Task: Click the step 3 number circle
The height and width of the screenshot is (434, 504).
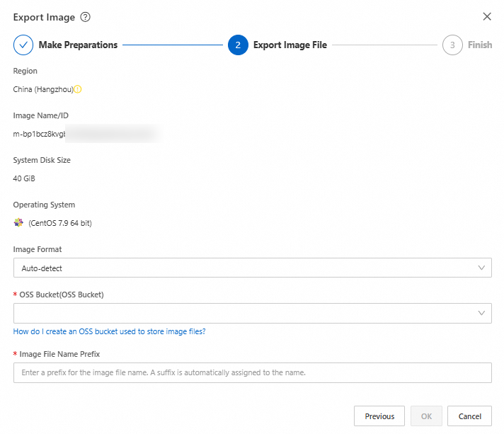Action: point(452,45)
